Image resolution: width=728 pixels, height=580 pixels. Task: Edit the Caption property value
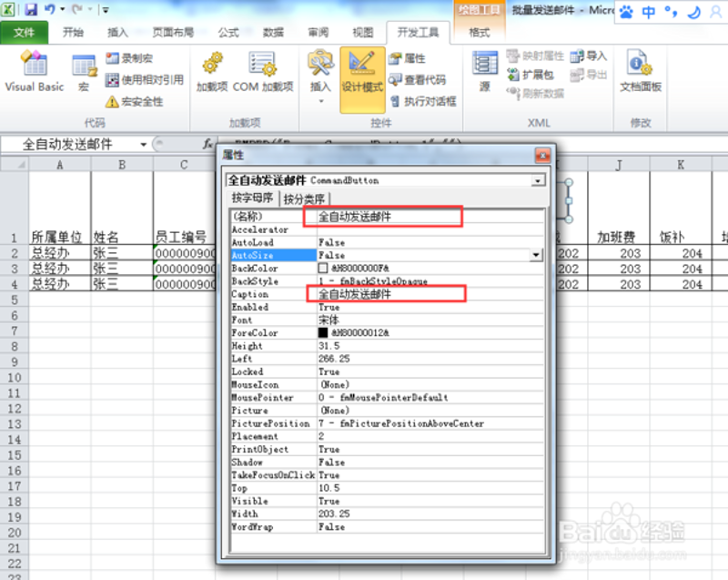click(430, 294)
